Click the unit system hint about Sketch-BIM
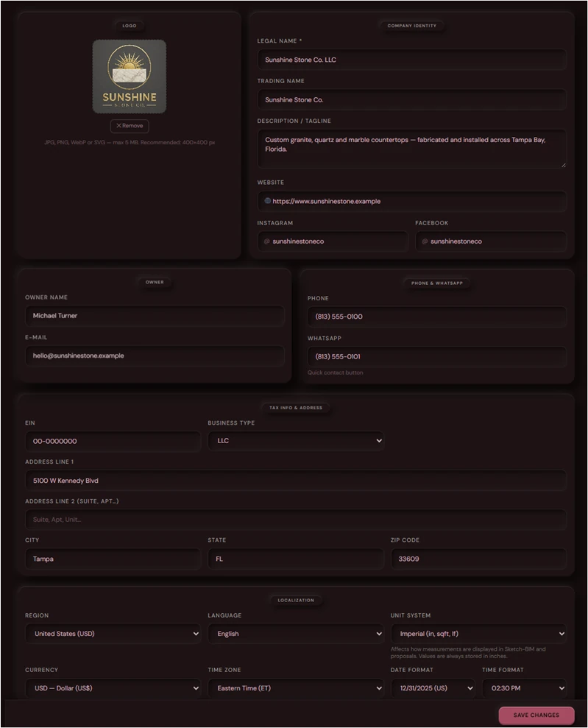 (468, 652)
